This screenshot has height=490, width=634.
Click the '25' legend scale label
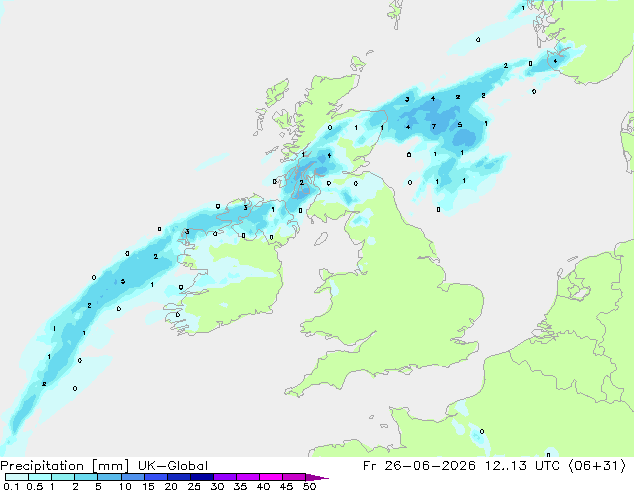pyautogui.click(x=194, y=486)
